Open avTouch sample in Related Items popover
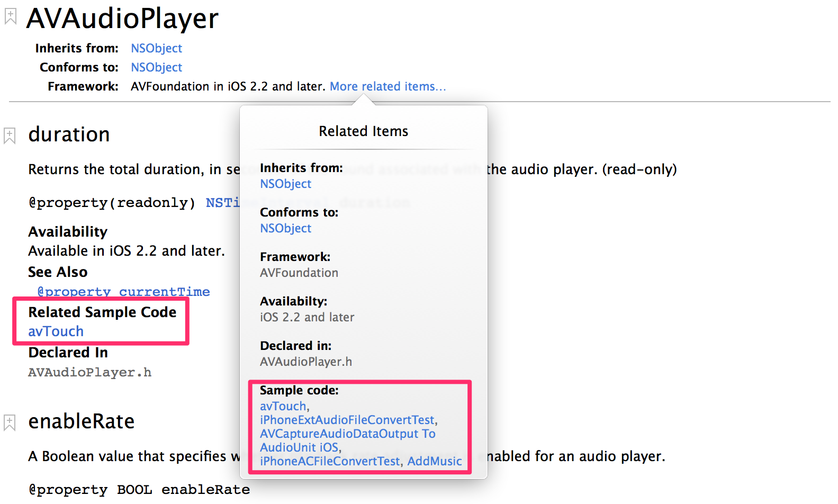This screenshot has width=838, height=504. [x=283, y=406]
